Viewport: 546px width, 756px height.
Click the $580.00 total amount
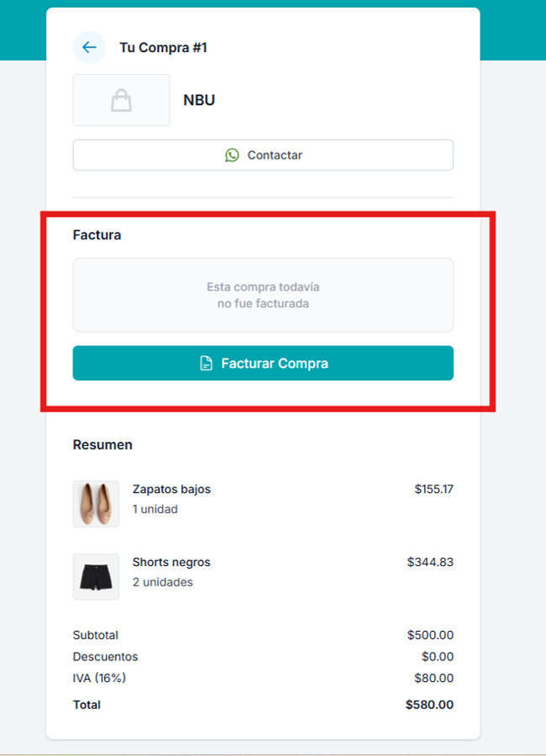(x=429, y=705)
